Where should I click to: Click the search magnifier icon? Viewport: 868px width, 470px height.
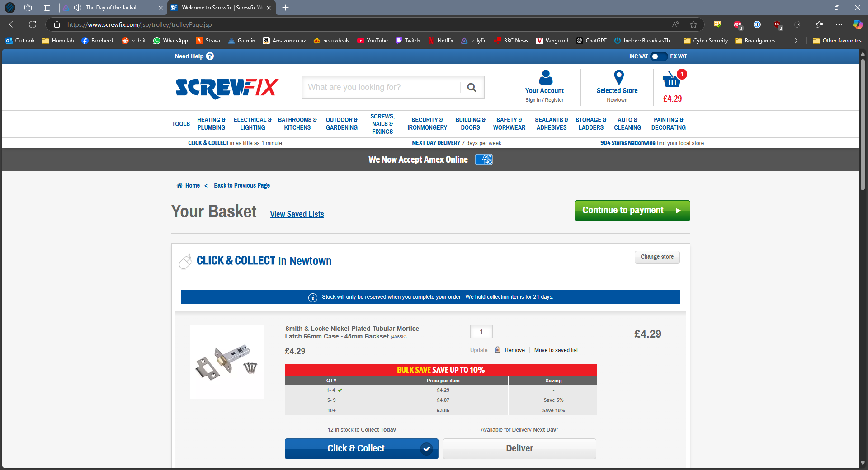pos(472,87)
